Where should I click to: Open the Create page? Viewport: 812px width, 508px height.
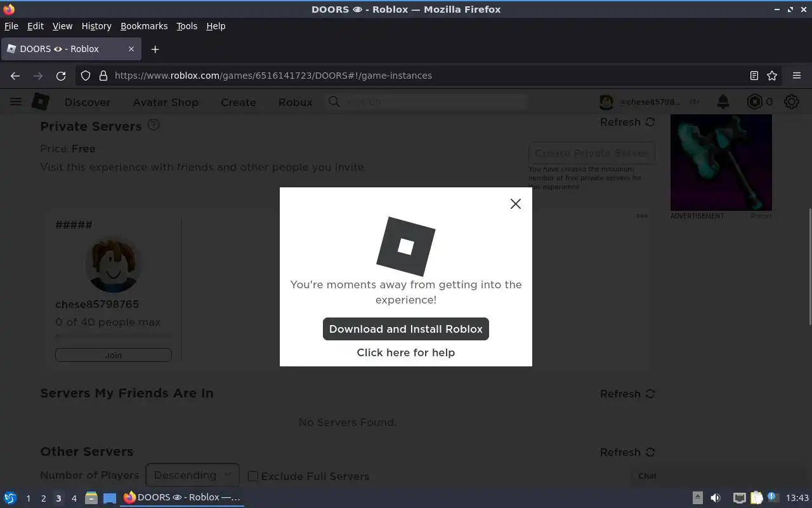click(x=239, y=102)
